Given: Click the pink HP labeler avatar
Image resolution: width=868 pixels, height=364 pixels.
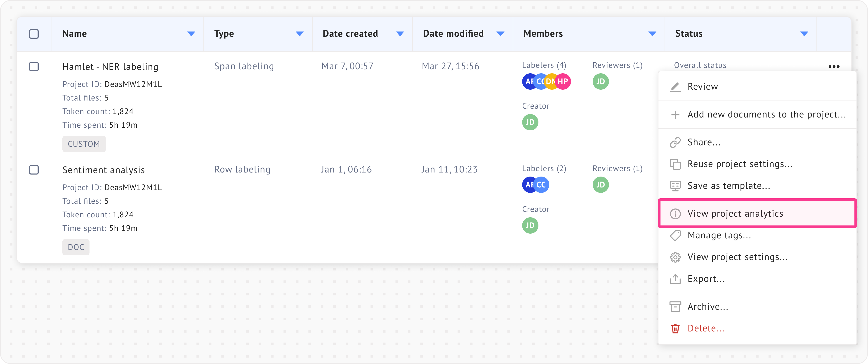Looking at the screenshot, I should [563, 81].
